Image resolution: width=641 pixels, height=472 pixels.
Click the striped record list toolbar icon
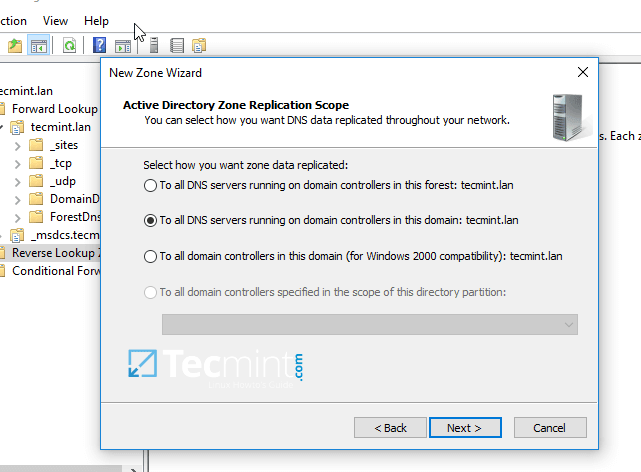point(177,45)
